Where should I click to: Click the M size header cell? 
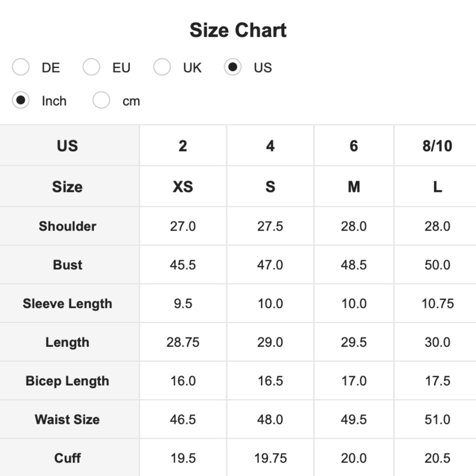tap(354, 187)
